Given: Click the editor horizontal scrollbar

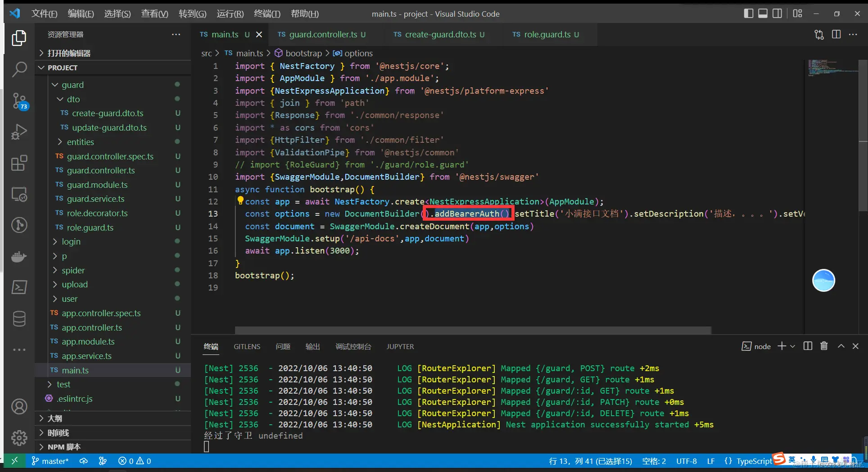Looking at the screenshot, I should 473,330.
